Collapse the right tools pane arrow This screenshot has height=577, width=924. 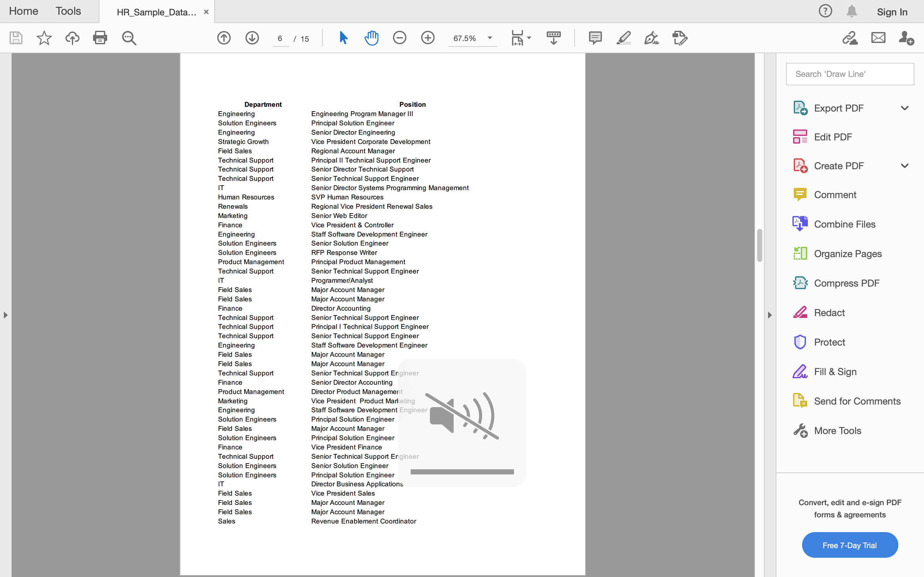click(x=770, y=315)
